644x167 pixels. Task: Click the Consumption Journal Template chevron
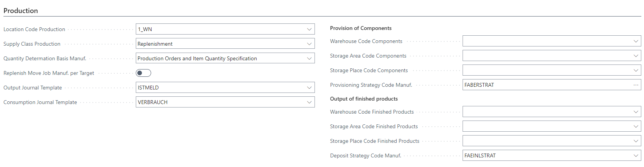click(309, 102)
